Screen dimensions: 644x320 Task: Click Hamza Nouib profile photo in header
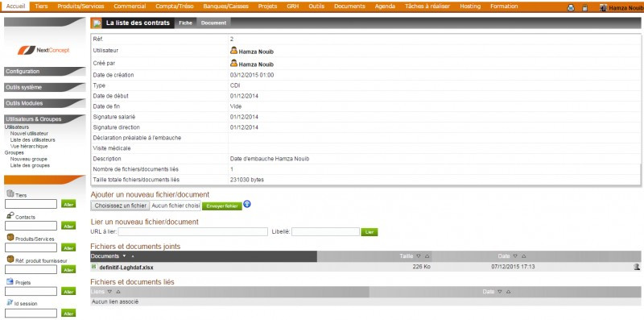603,7
